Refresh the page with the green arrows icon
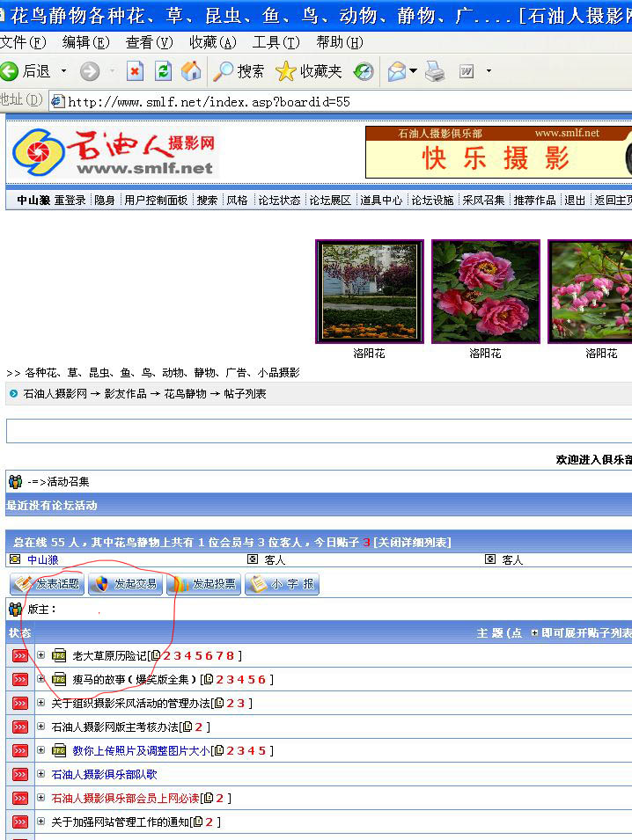The width and height of the screenshot is (632, 840). coord(163,71)
